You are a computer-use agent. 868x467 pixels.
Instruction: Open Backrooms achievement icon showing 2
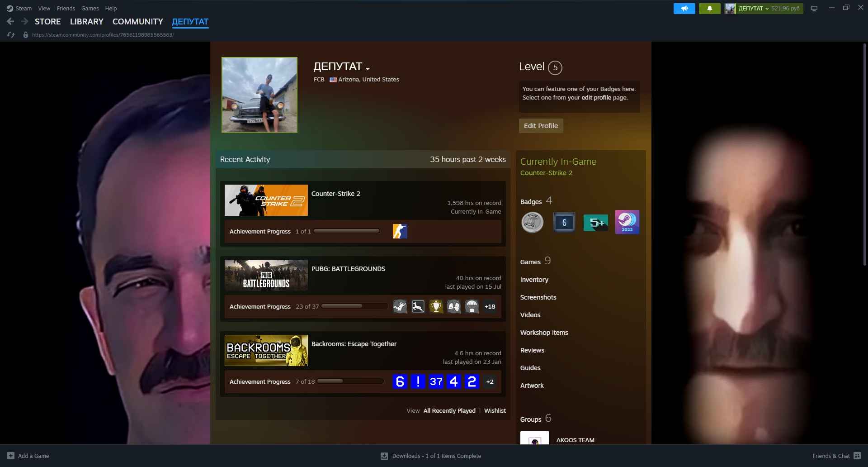[472, 381]
